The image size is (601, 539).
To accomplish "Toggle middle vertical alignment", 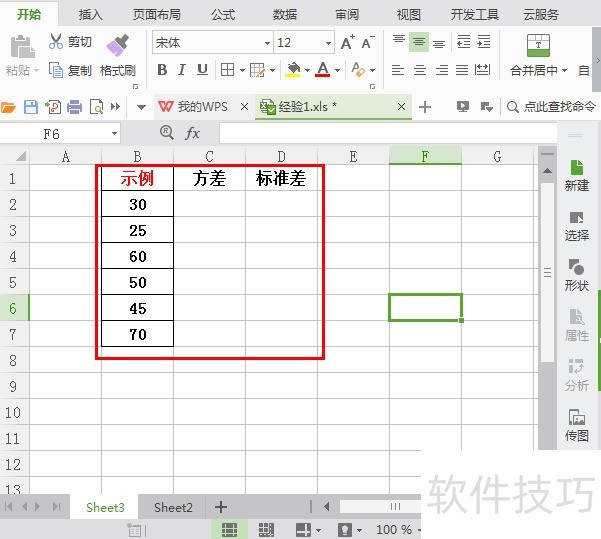I will click(419, 42).
